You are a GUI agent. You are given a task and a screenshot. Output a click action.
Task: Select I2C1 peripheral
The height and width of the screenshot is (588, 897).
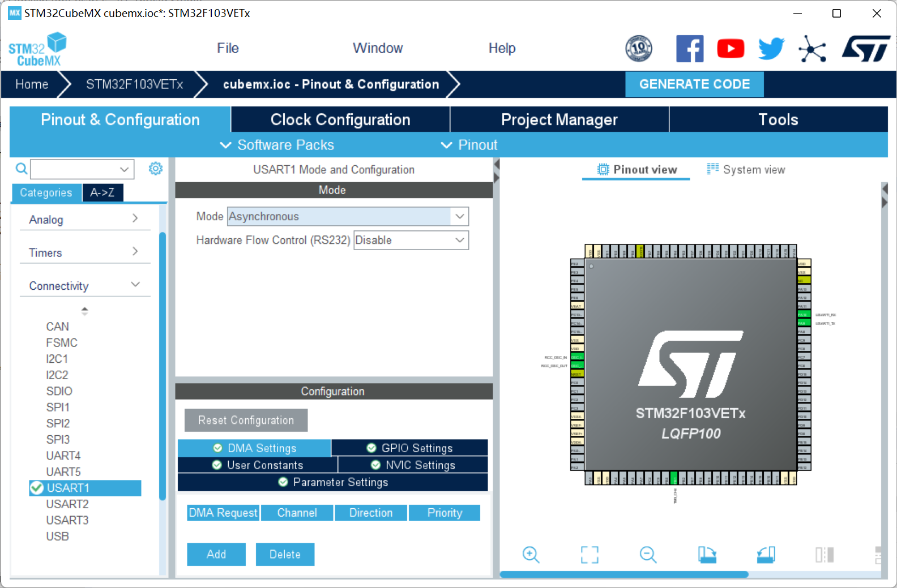coord(57,359)
